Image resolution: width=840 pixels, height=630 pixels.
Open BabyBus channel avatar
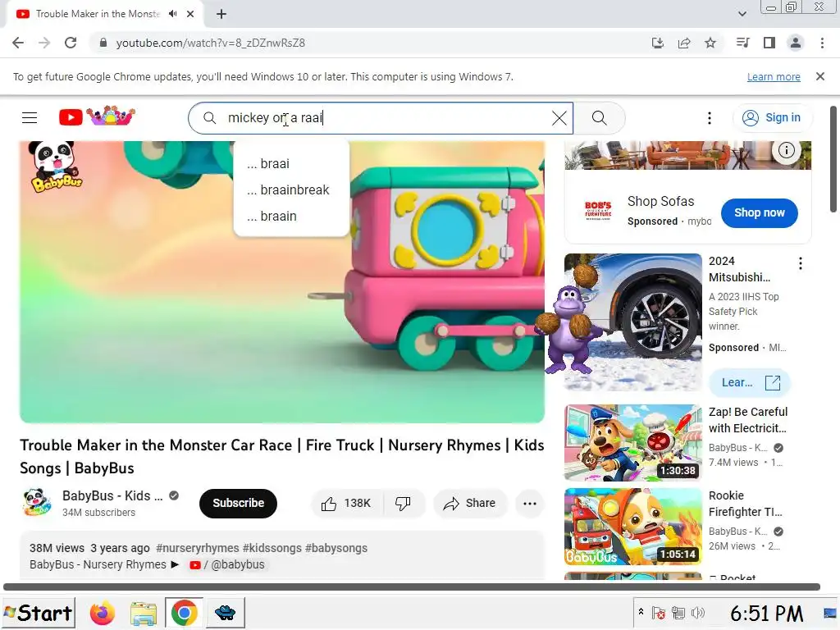click(x=36, y=503)
